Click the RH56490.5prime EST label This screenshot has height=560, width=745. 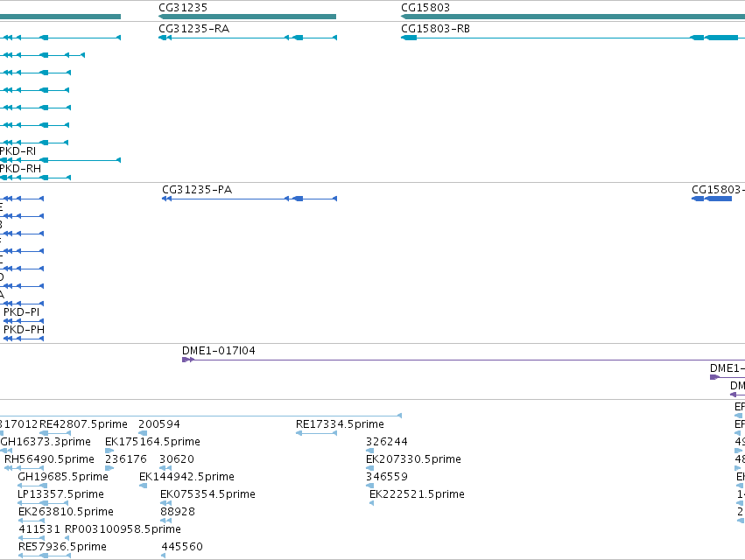point(49,459)
